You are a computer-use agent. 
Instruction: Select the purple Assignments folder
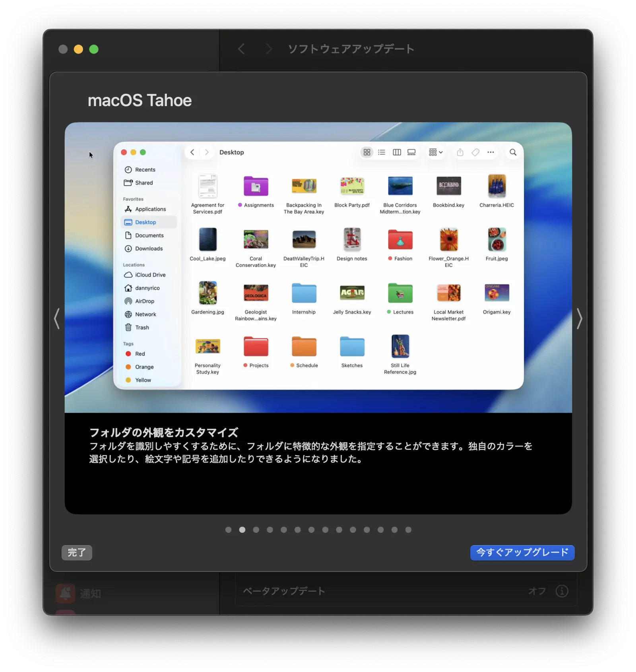click(256, 186)
